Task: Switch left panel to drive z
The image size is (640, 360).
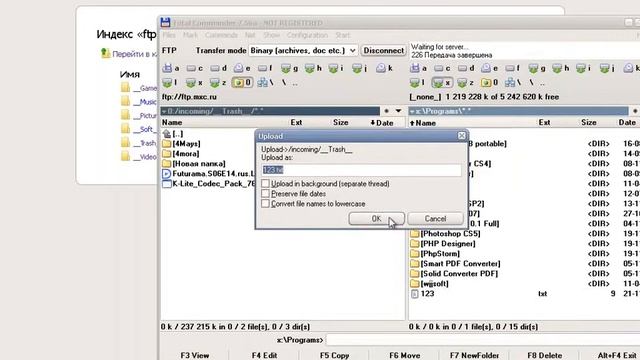Action: (219, 82)
